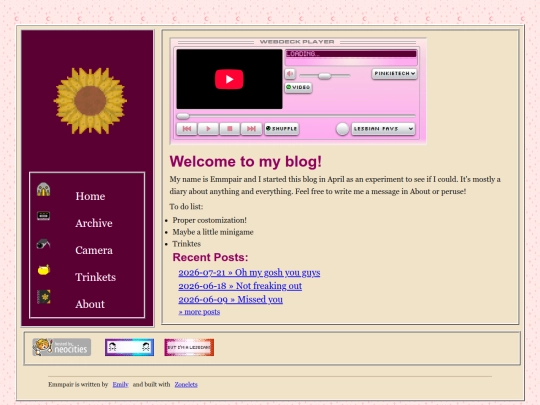540x405 pixels.
Task: Follow the Zonelets link in footer
Action: [x=186, y=384]
